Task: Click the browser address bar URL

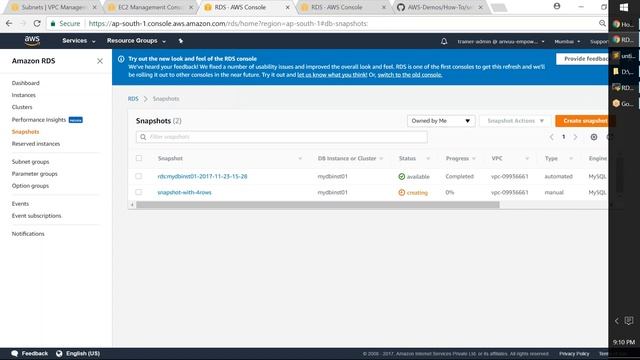Action: [x=228, y=24]
